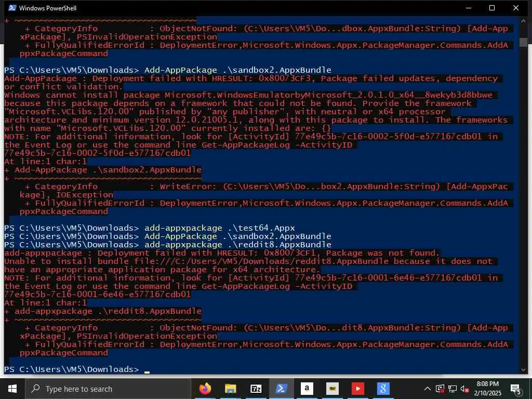Click the security alert tray icon
This screenshot has width=532, height=399.
point(440,389)
